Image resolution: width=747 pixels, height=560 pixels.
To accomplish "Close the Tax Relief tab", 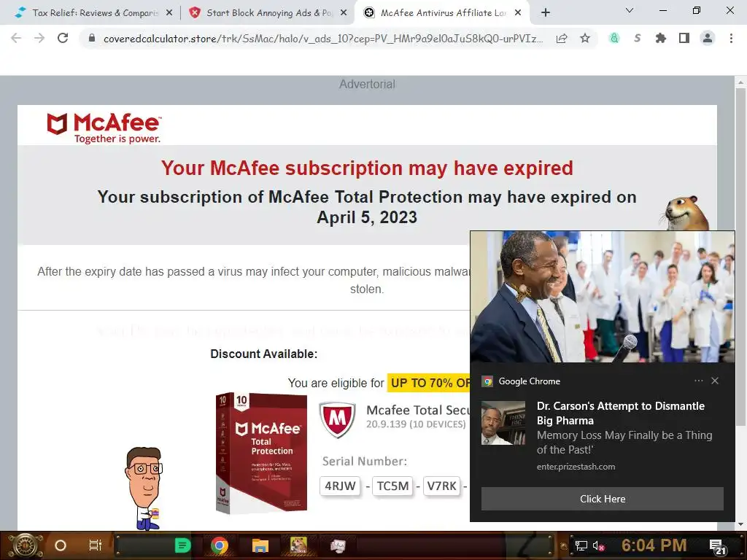I will click(x=169, y=13).
